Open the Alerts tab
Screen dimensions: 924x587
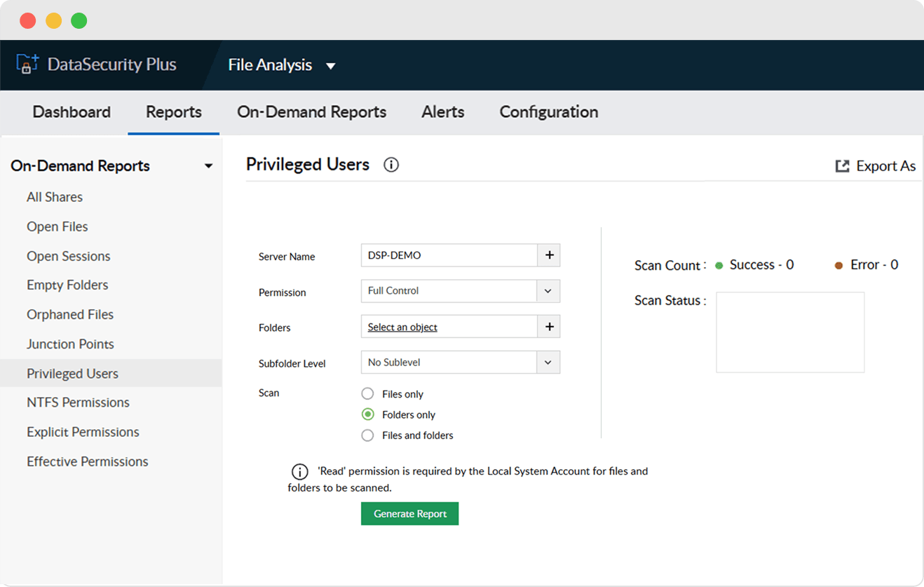[442, 112]
